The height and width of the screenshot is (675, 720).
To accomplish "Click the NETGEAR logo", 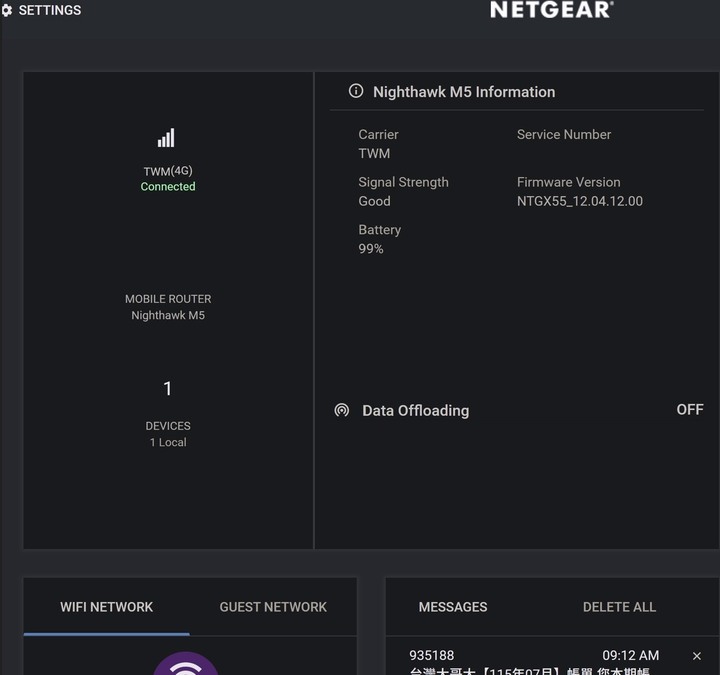I will point(551,10).
